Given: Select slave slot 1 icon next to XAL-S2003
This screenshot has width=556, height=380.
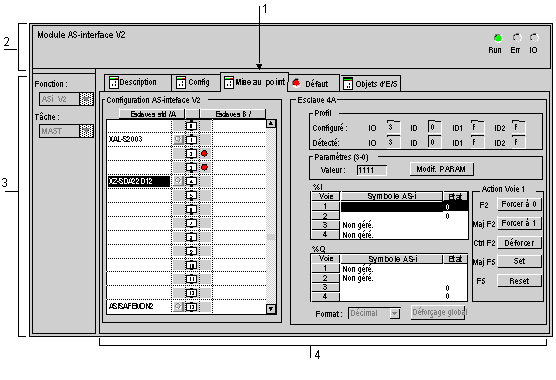Looking at the screenshot, I should click(191, 139).
